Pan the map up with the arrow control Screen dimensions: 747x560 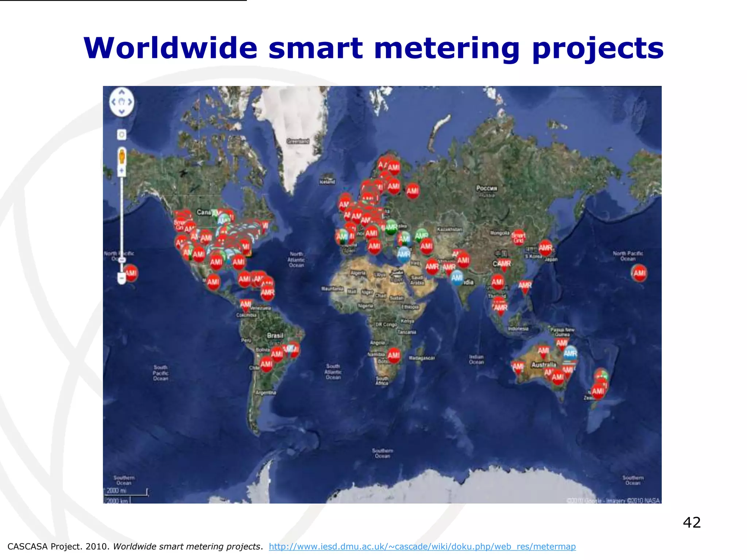coord(122,93)
